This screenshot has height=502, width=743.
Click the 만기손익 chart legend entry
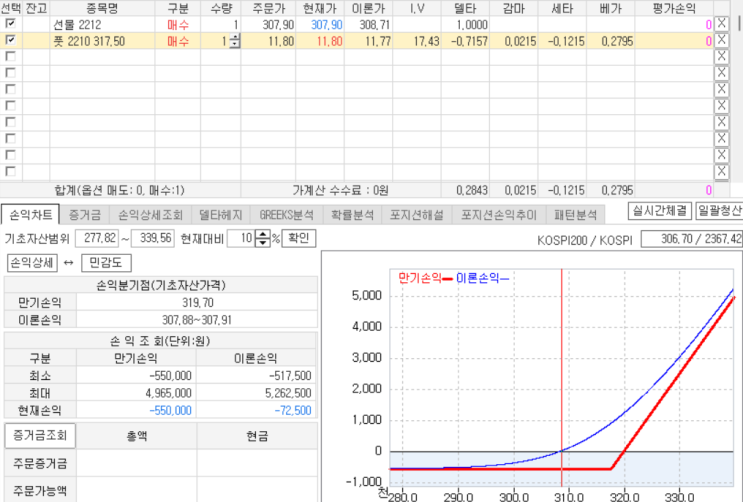pos(425,278)
